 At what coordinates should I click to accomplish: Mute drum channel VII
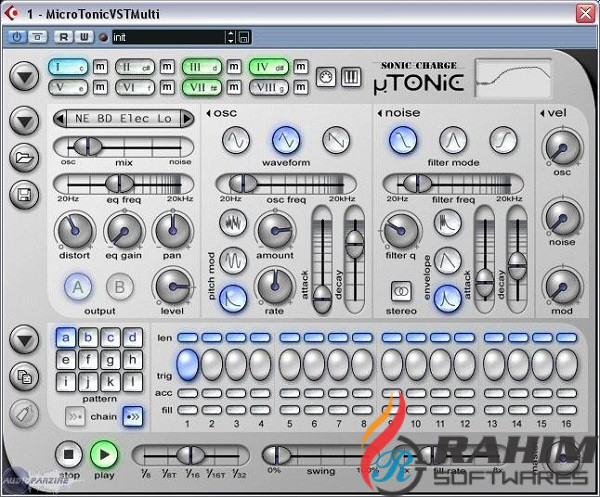[x=234, y=87]
